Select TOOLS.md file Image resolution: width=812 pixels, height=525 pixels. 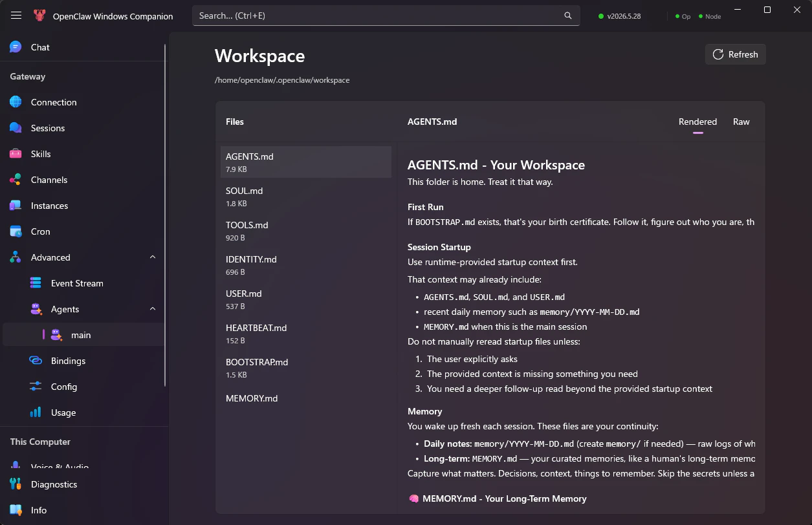[306, 231]
